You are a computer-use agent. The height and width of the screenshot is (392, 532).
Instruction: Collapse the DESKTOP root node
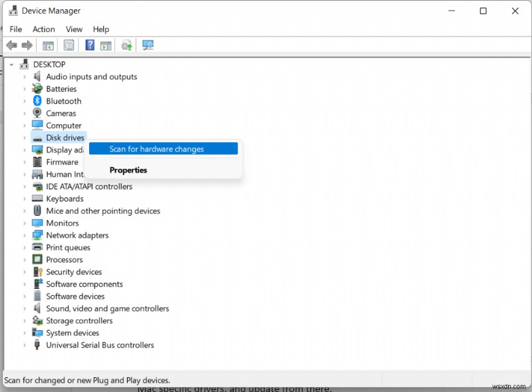point(11,64)
